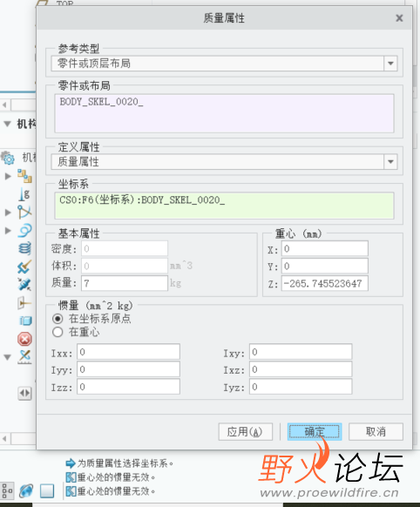The image size is (420, 507).
Task: Select the coiled springs icon
Action: coord(24,248)
